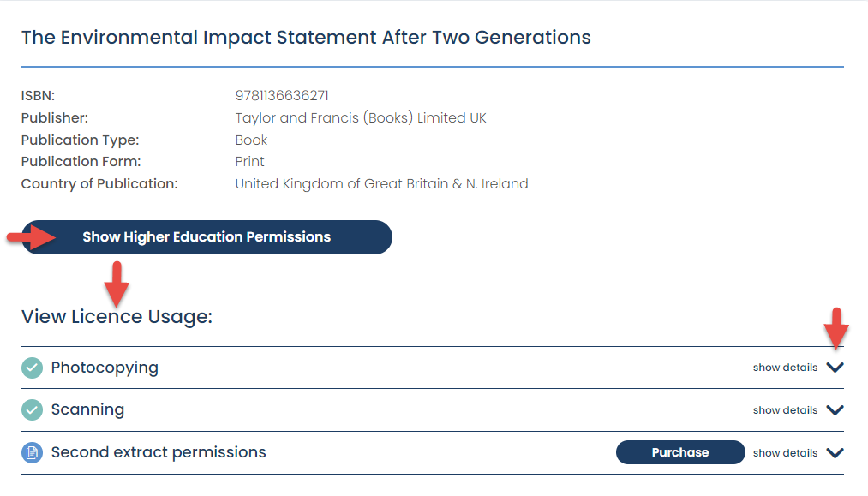Click the green checkmark icon beside Scanning
This screenshot has width=868, height=496.
(x=32, y=410)
